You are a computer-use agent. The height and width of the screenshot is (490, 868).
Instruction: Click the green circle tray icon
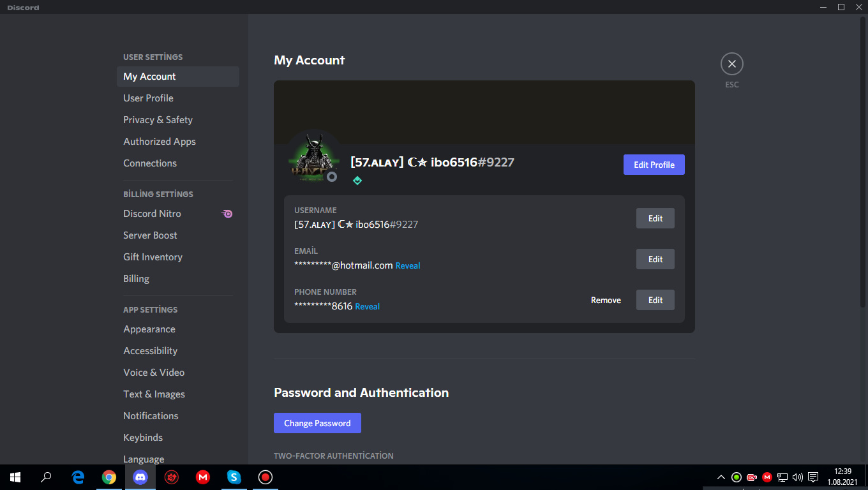pos(737,477)
